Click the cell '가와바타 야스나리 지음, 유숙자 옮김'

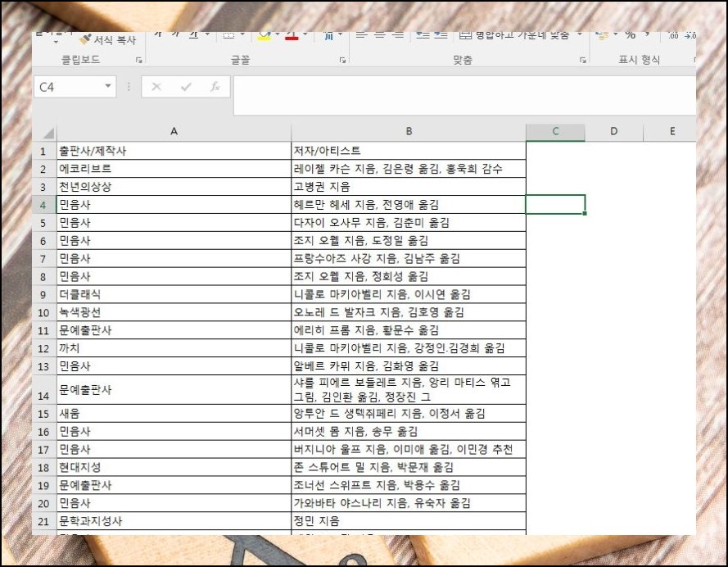click(x=409, y=503)
